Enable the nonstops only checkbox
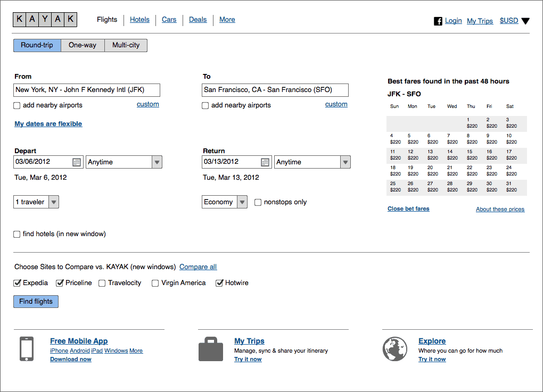 tap(258, 203)
